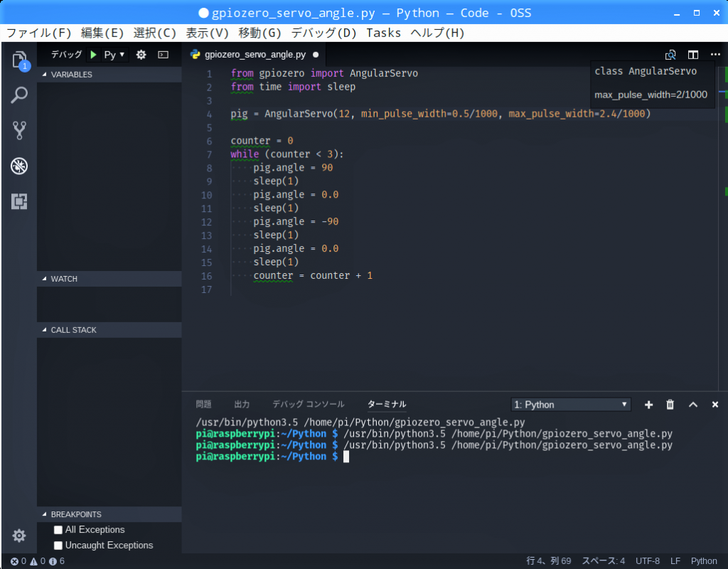Open the 選択(C) menu
728x569 pixels.
(x=154, y=33)
